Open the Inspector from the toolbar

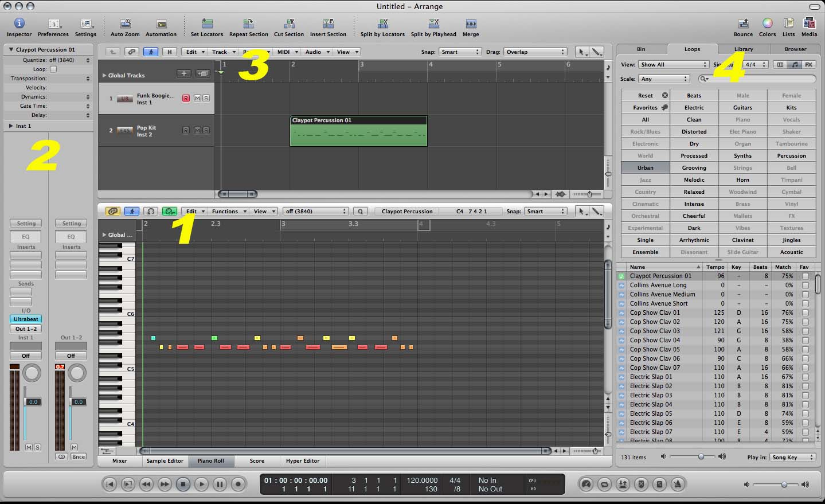tap(19, 24)
